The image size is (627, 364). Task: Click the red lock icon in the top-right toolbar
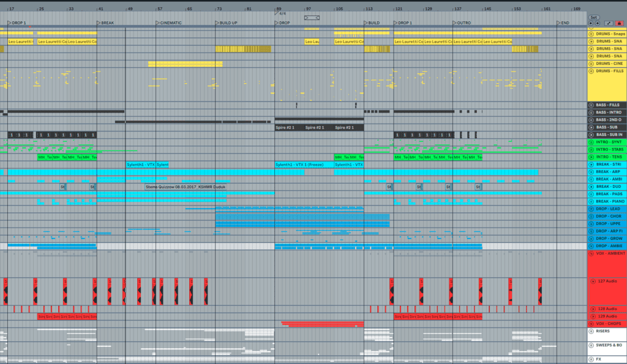[619, 23]
